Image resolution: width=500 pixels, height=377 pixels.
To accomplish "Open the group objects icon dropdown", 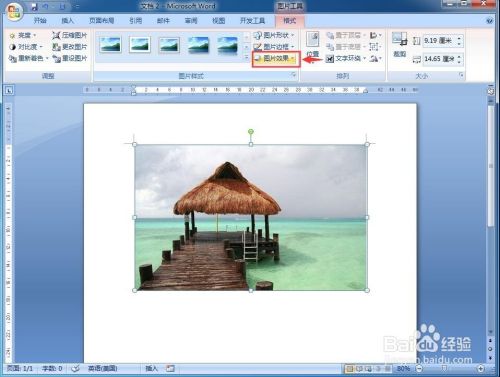I will [x=375, y=47].
